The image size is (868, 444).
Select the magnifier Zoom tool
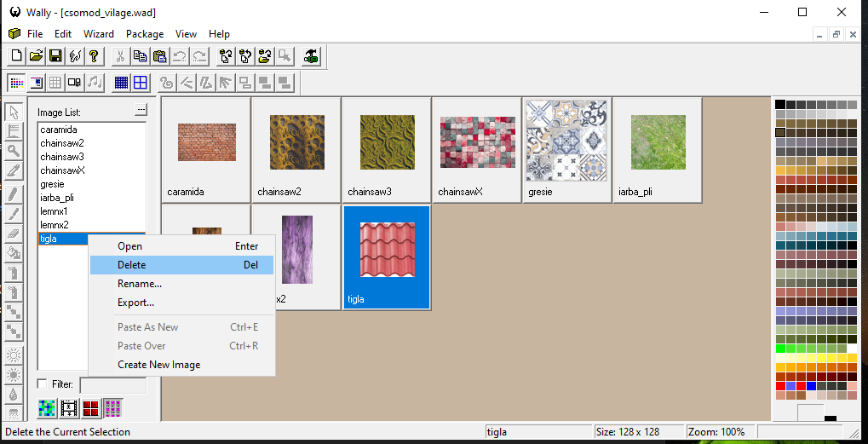[14, 151]
